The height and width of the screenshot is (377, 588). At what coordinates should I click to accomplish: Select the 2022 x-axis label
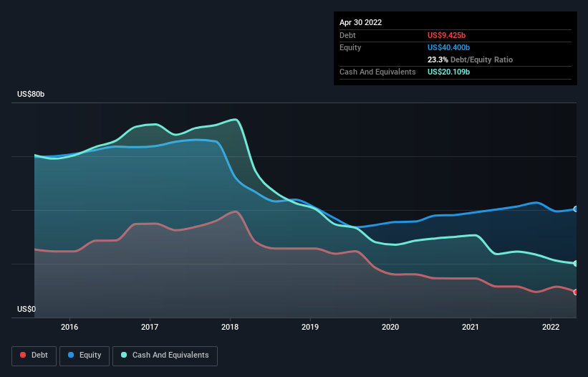[551, 327]
